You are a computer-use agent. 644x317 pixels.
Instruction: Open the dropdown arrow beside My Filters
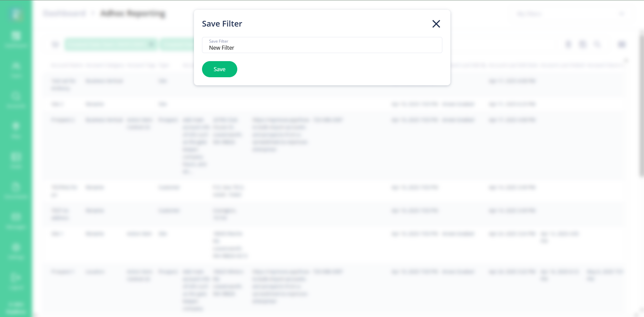622,14
